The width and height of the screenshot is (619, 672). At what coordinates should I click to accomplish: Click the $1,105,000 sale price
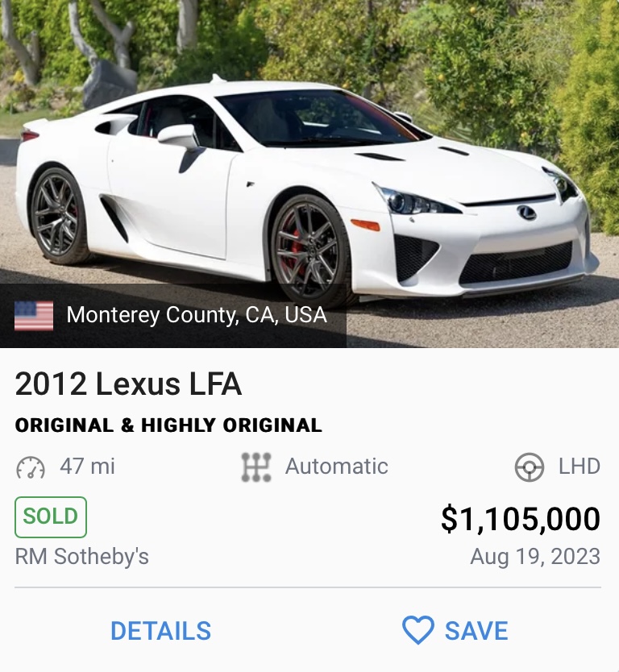[520, 520]
